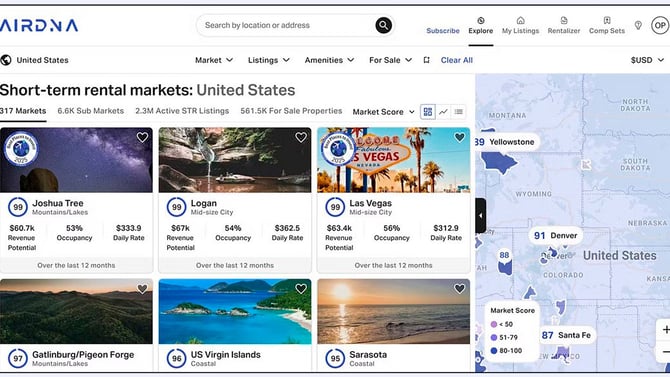Expand the For Sale filter dropdown

point(391,60)
